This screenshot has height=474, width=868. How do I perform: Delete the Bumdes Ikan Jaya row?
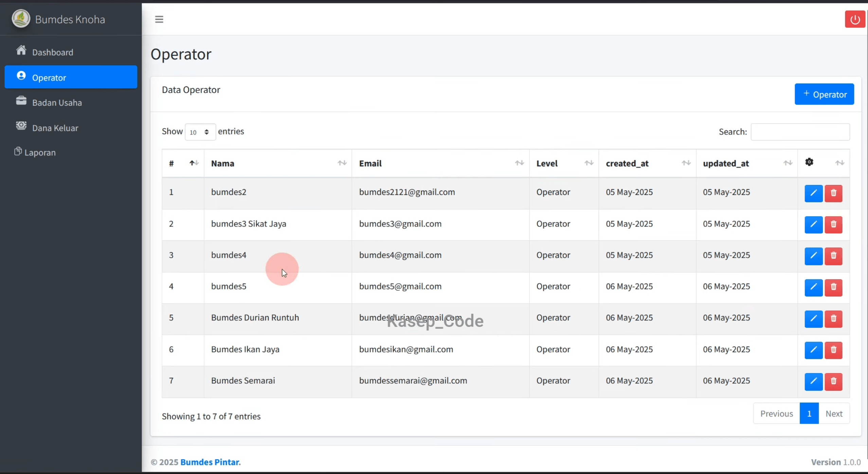tap(833, 350)
